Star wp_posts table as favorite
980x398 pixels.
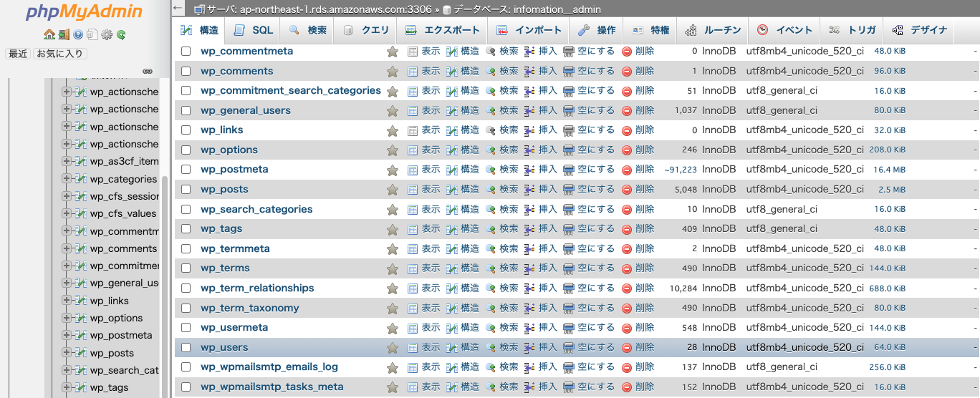pyautogui.click(x=393, y=190)
